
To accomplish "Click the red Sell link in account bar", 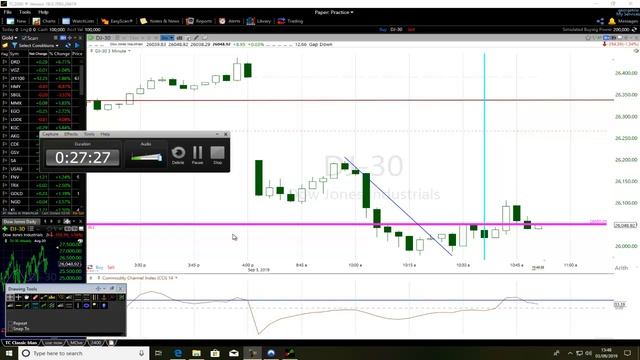I will click(x=411, y=29).
